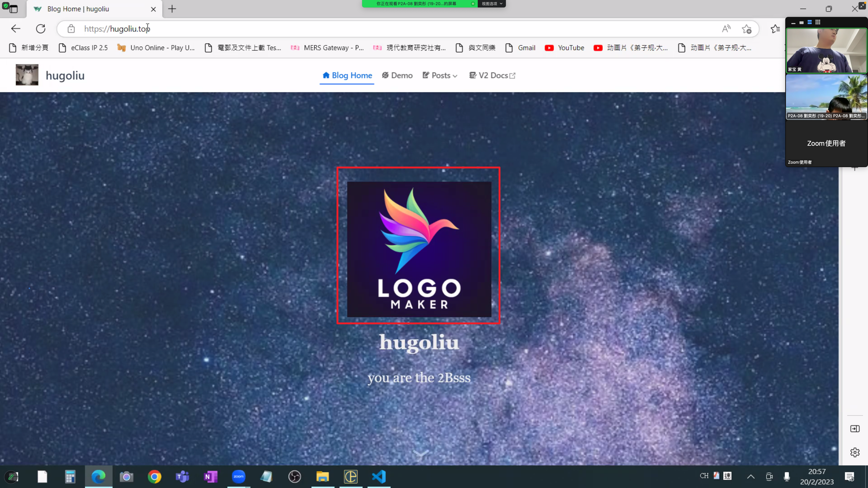Image resolution: width=868 pixels, height=488 pixels.
Task: Open the 現代教育研究社 bookmark
Action: tap(409, 48)
